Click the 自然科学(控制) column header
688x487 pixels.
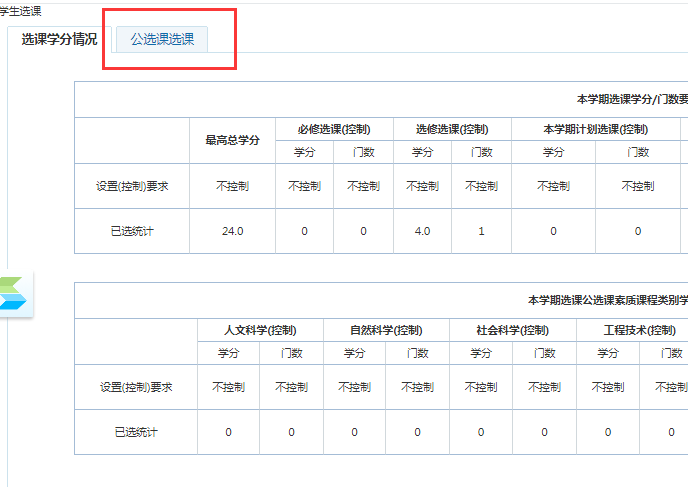(385, 330)
